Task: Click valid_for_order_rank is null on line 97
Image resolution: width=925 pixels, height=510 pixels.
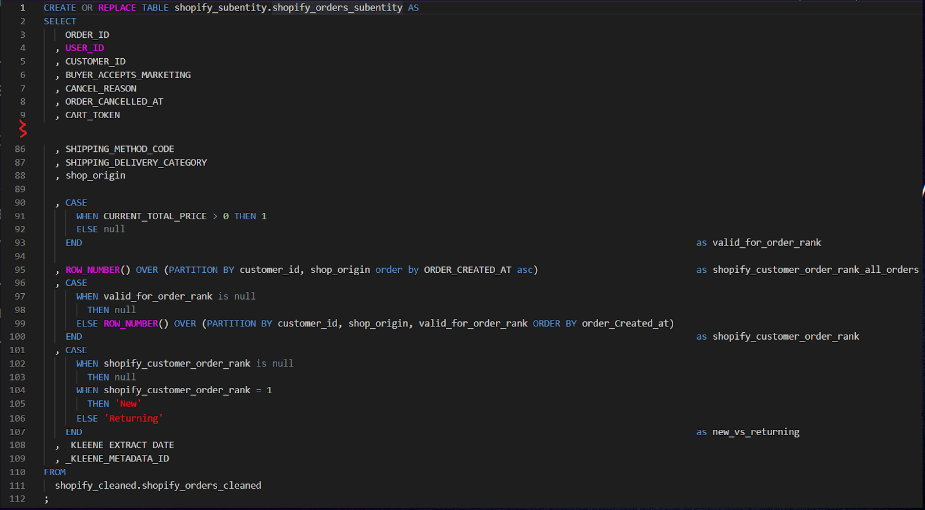Action: 179,297
